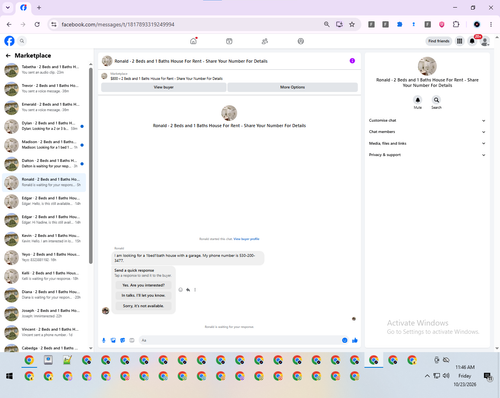500x398 pixels.
Task: Open Tabetha conversation in the chat list
Action: tap(45, 70)
